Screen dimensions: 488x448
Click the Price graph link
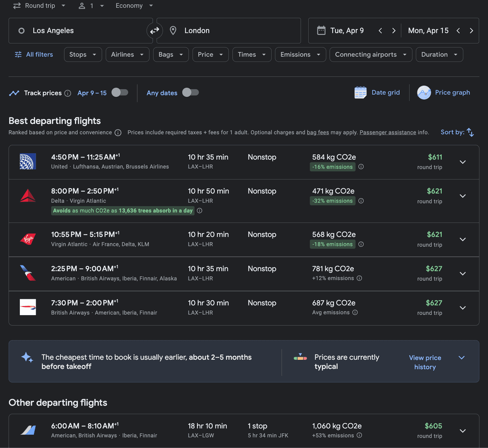coord(452,93)
